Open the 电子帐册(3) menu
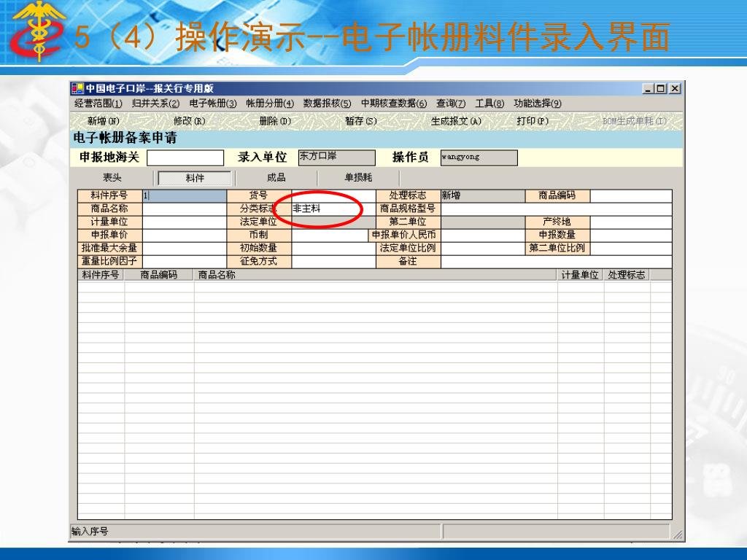The height and width of the screenshot is (560, 747). coord(212,104)
